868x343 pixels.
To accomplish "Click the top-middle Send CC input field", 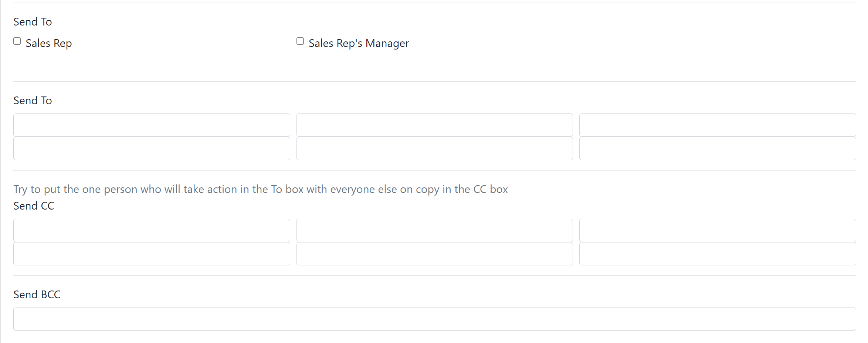I will (x=435, y=230).
